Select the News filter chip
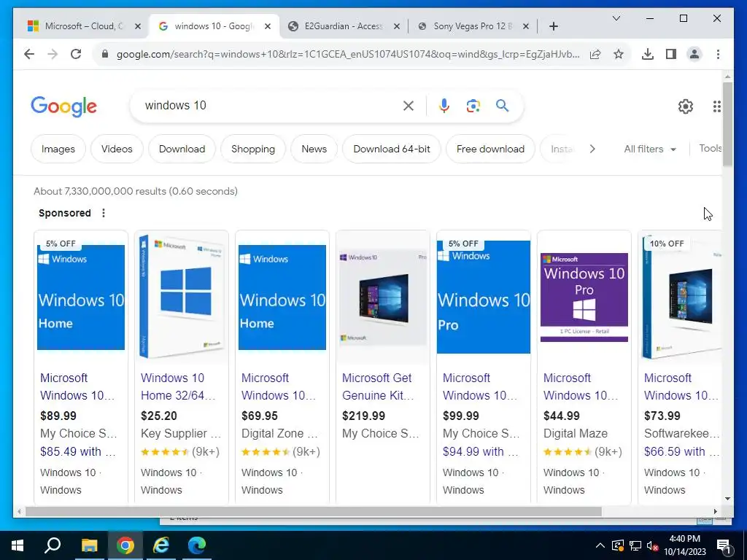This screenshot has height=560, width=747. point(314,149)
